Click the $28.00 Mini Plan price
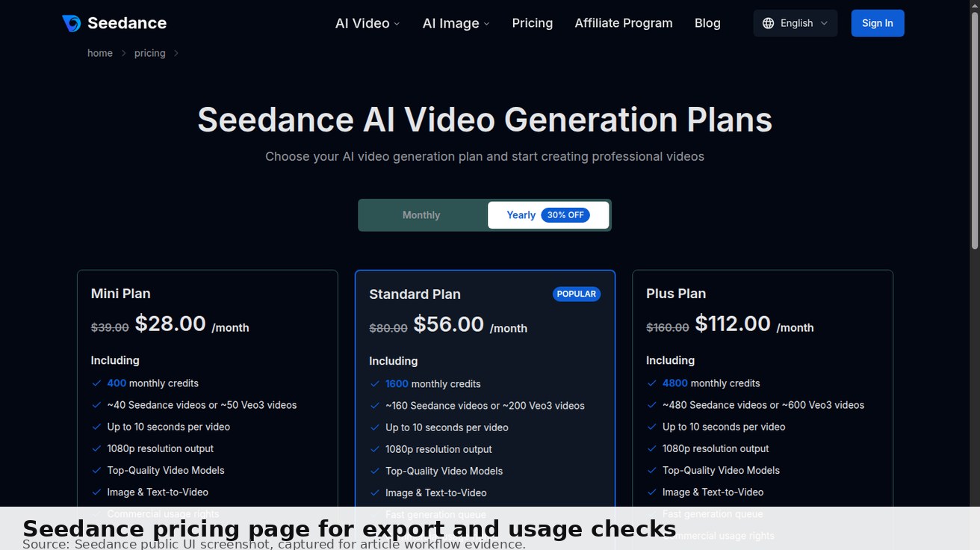This screenshot has height=550, width=980. 170,324
